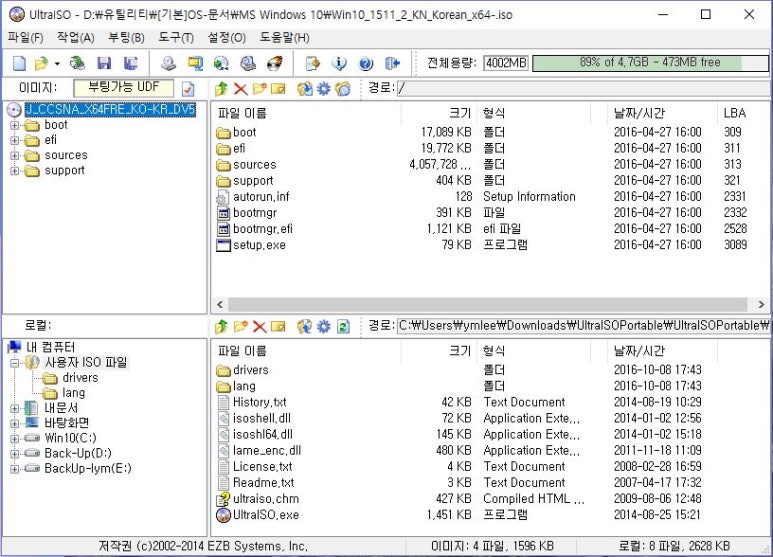This screenshot has height=557, width=773.
Task: Create new folder in local pane toolbar
Action: point(241,326)
